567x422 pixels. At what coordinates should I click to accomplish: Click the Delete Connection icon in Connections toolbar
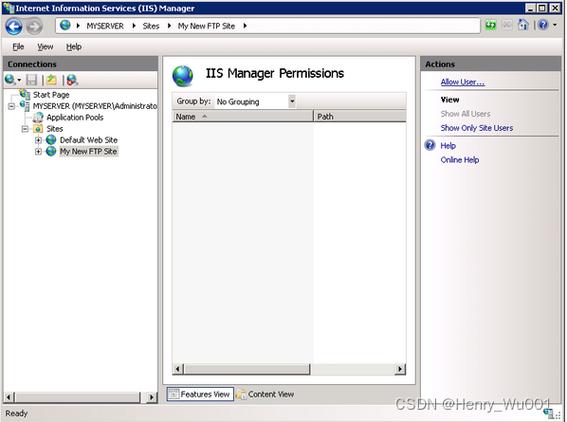(72, 80)
